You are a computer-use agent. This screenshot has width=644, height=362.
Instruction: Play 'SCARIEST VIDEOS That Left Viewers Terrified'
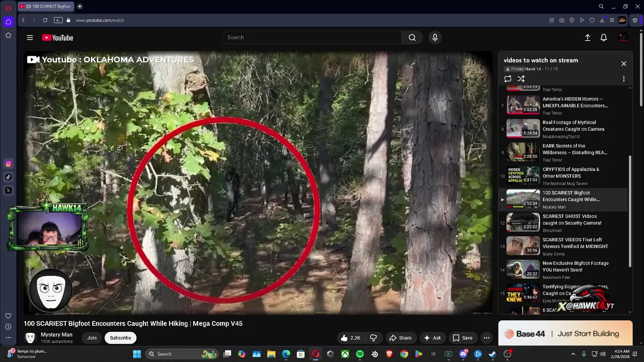563,246
